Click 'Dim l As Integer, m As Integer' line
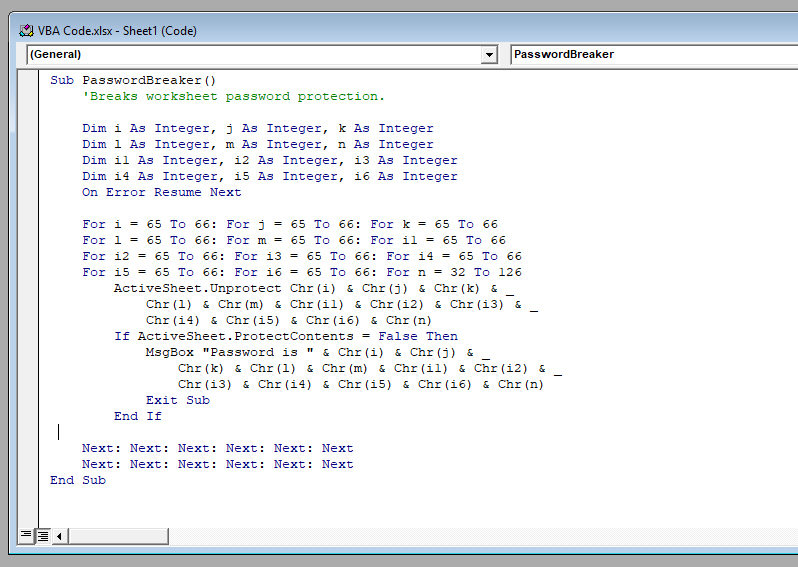The image size is (798, 567). click(x=258, y=144)
